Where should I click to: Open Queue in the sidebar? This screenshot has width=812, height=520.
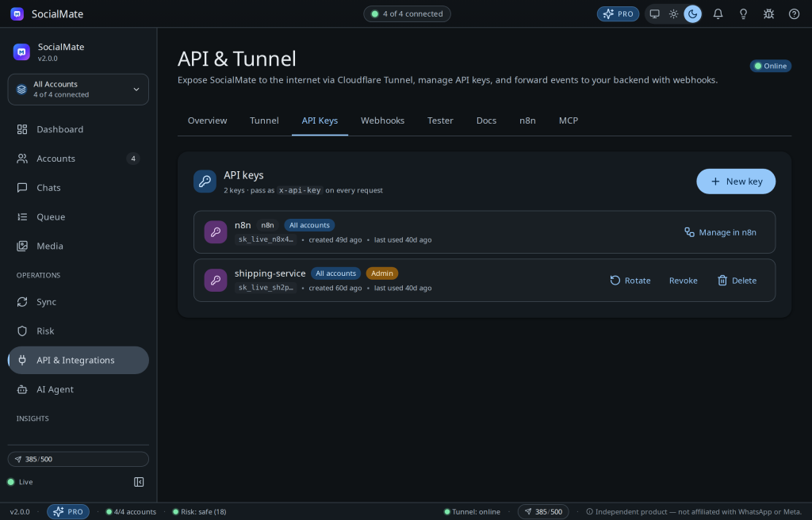pyautogui.click(x=79, y=217)
